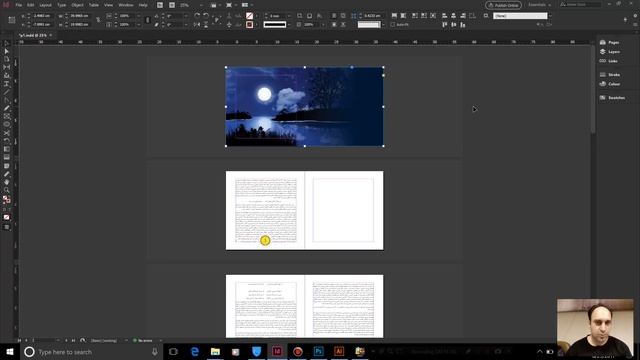Viewport: 640px width, 360px height.
Task: Open the Colour panel
Action: (610, 84)
